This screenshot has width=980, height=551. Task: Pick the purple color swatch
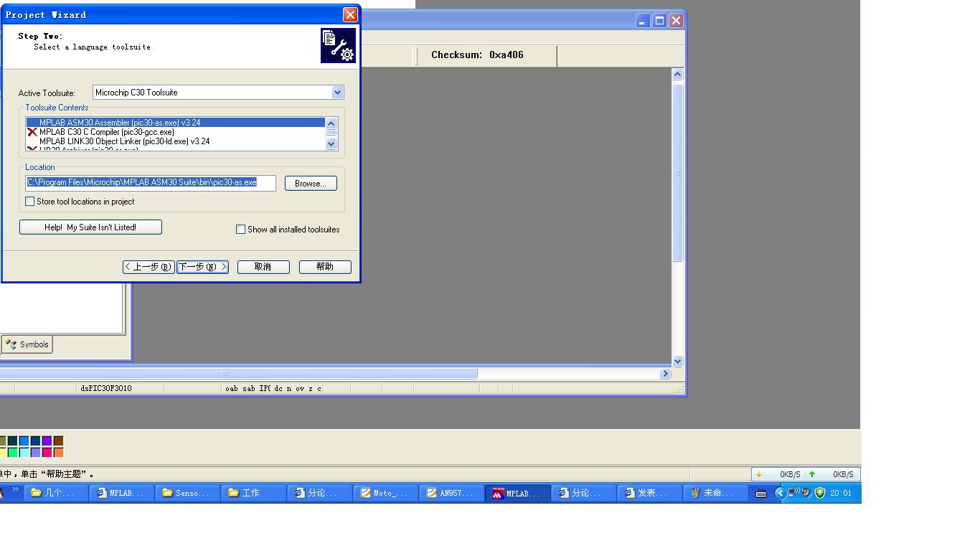(47, 441)
